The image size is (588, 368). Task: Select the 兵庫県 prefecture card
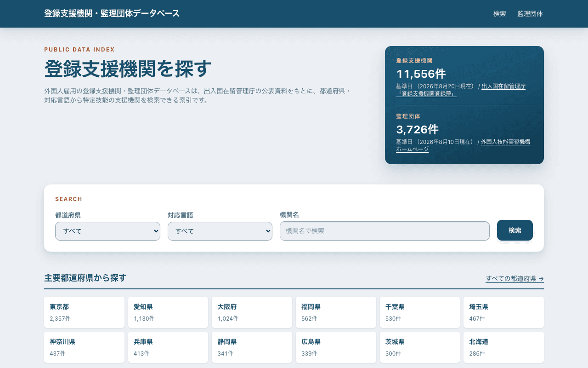(168, 347)
